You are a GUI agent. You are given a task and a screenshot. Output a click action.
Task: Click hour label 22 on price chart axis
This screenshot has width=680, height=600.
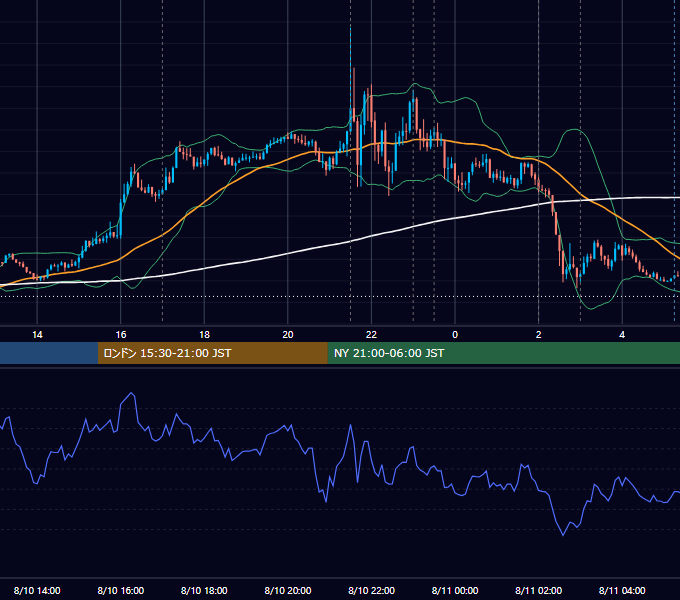pyautogui.click(x=371, y=335)
